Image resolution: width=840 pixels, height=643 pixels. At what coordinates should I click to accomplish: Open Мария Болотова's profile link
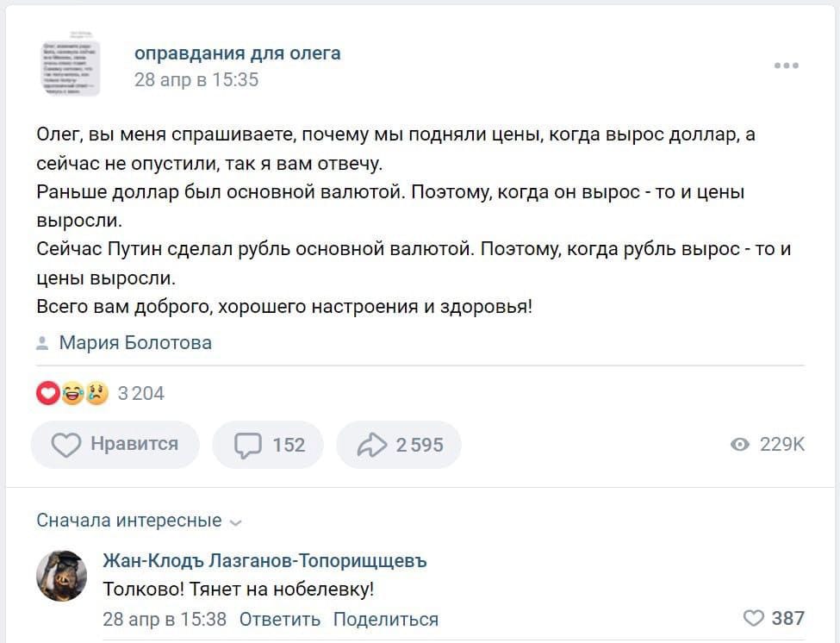click(135, 343)
